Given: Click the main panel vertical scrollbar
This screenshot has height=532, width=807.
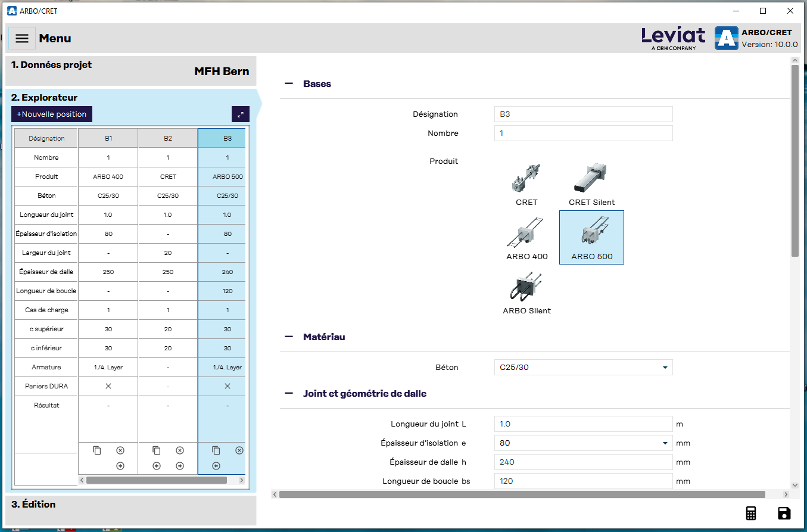Looking at the screenshot, I should tap(794, 161).
